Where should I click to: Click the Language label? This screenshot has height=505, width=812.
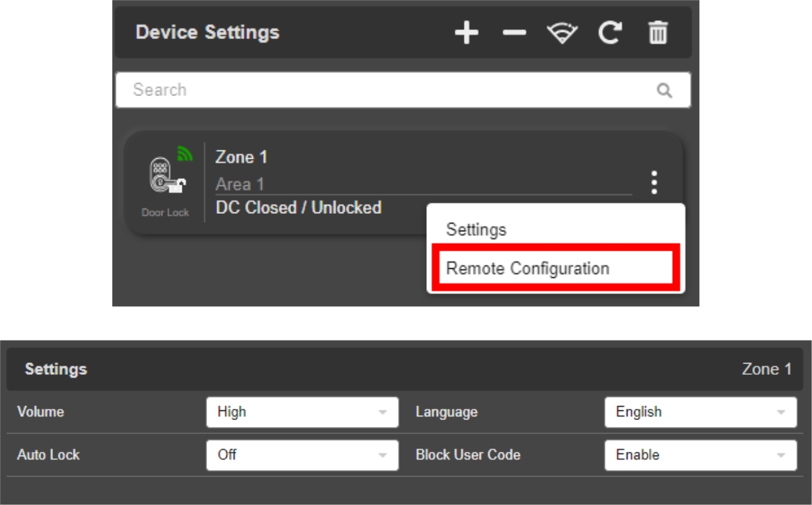446,412
